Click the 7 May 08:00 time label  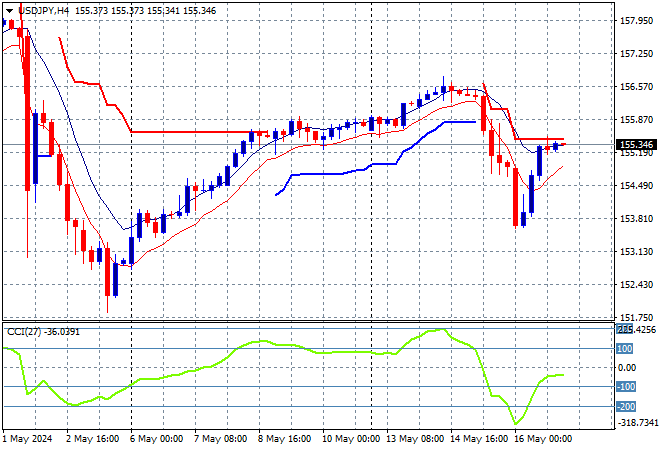221,439
